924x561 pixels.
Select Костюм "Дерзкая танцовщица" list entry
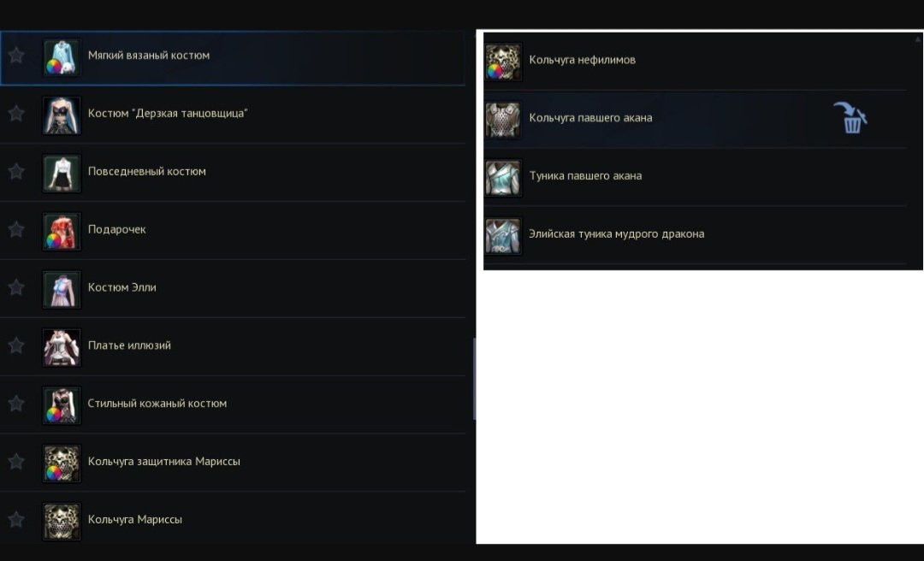(x=233, y=115)
